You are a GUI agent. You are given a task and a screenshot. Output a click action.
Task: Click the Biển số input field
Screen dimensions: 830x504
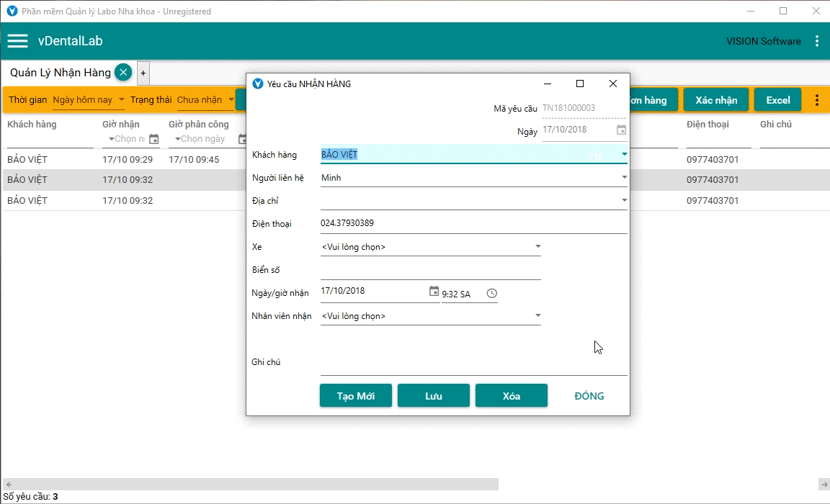[430, 270]
